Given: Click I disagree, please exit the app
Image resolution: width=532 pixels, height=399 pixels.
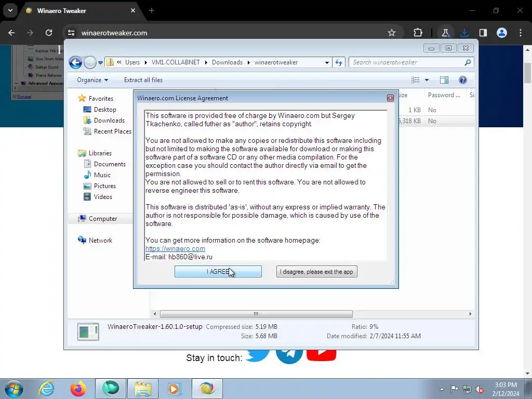Looking at the screenshot, I should point(316,271).
